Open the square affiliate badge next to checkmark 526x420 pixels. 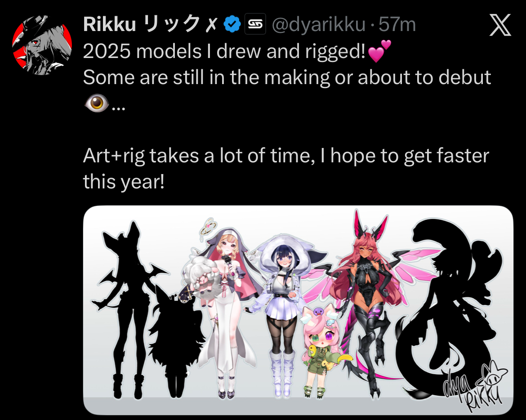pos(255,24)
